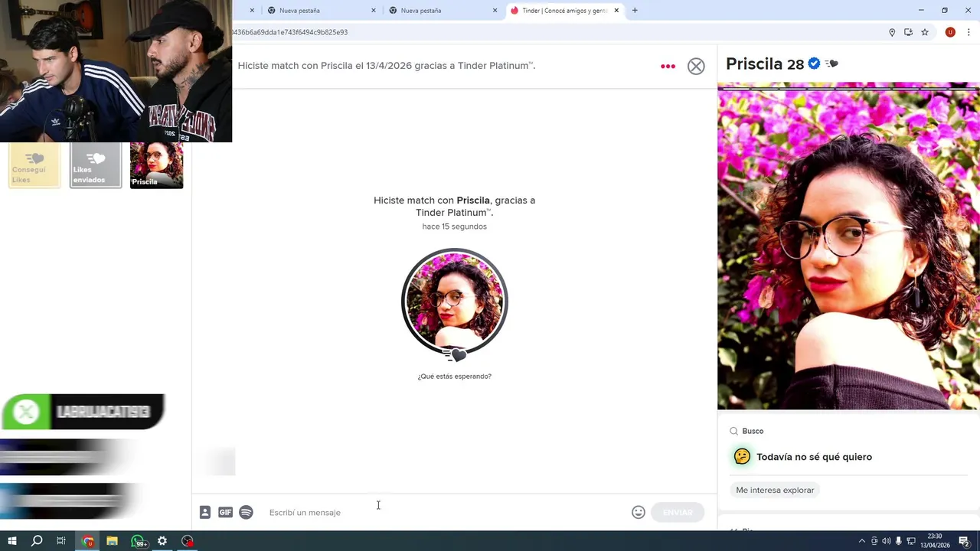Close the second 'Nueva pestaña' tab
This screenshot has height=551, width=980.
click(495, 11)
